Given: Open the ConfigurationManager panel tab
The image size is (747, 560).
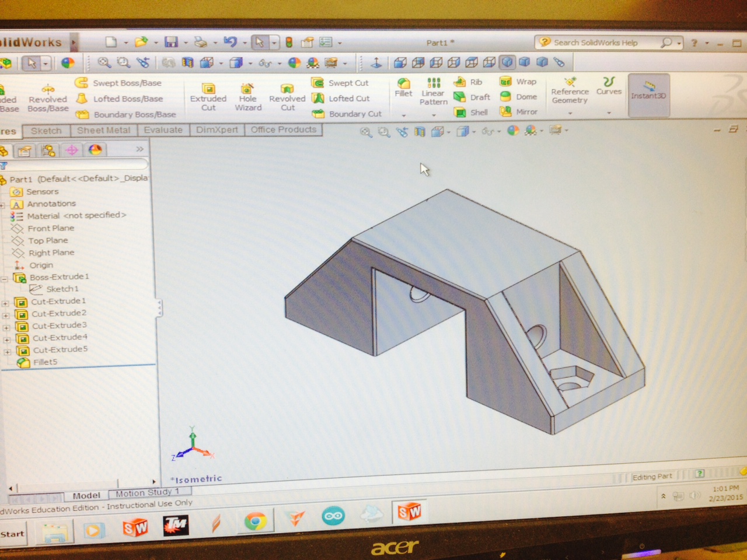Looking at the screenshot, I should 48,151.
